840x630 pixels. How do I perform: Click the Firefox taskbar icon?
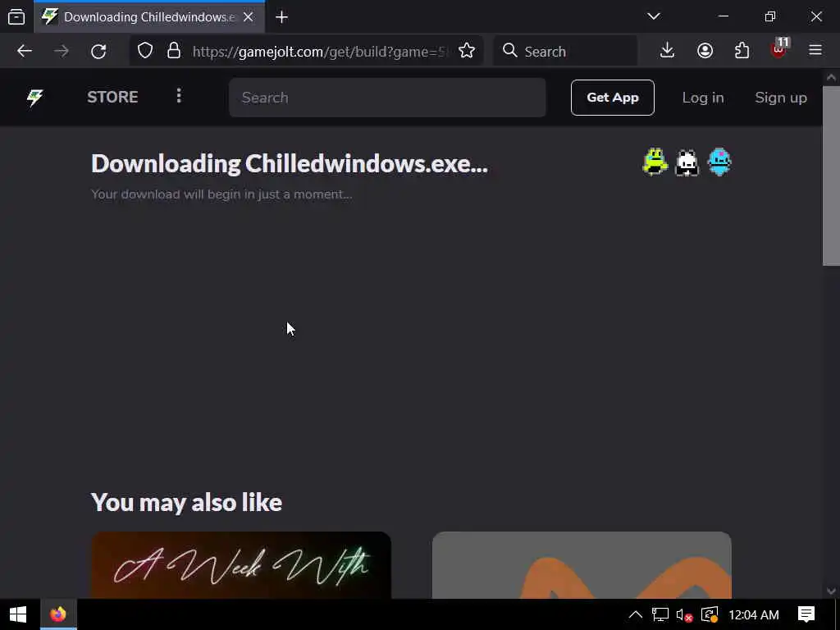click(58, 614)
